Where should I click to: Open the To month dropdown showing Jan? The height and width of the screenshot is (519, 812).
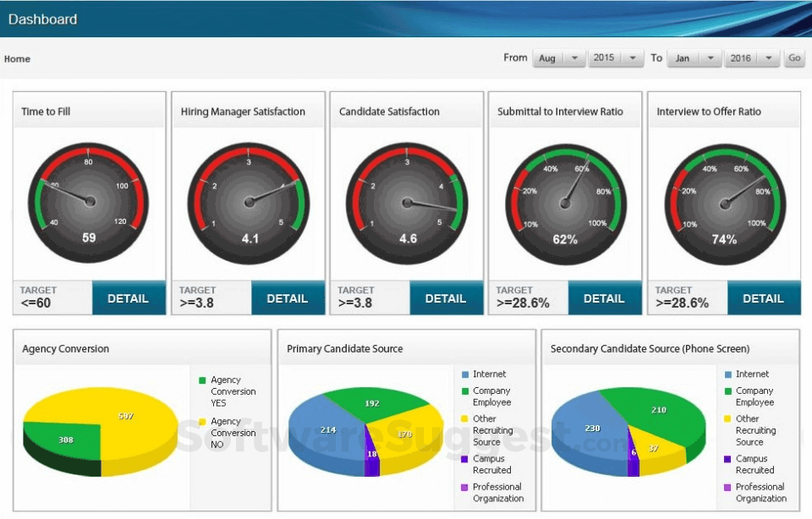click(693, 57)
